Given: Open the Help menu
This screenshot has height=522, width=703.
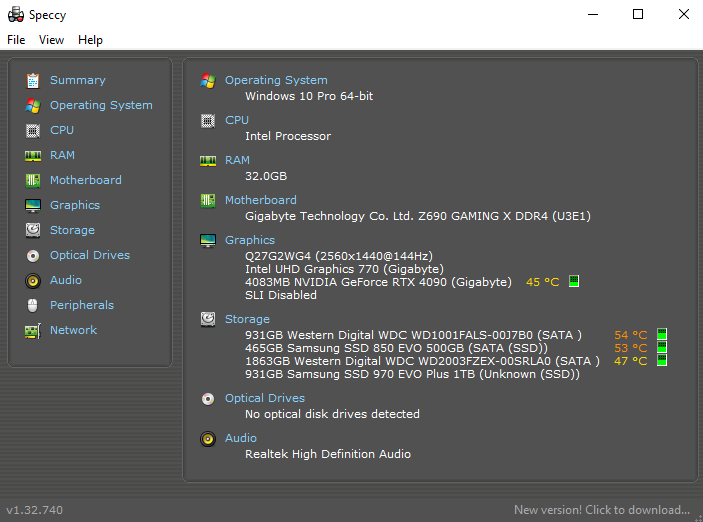Looking at the screenshot, I should 90,40.
